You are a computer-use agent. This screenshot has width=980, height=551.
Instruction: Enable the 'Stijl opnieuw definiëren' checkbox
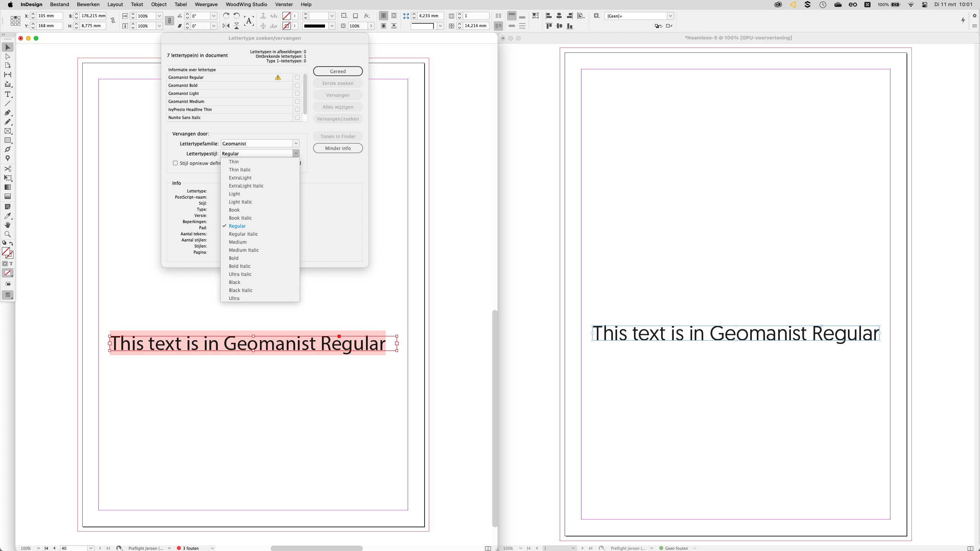pyautogui.click(x=175, y=163)
